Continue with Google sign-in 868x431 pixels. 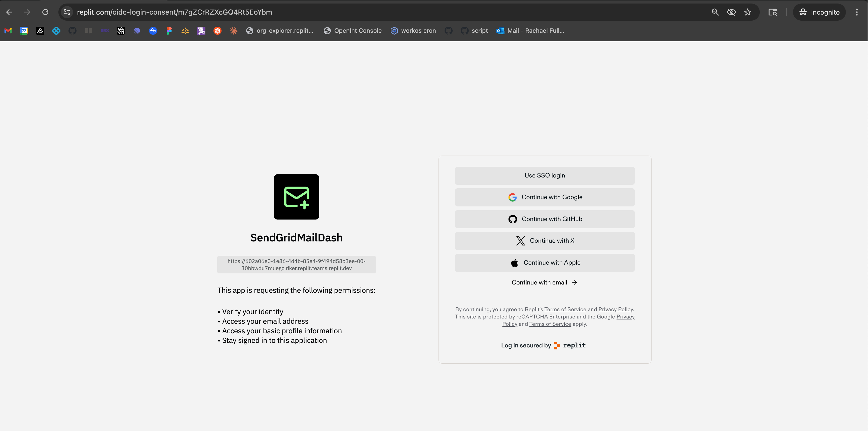[545, 197]
